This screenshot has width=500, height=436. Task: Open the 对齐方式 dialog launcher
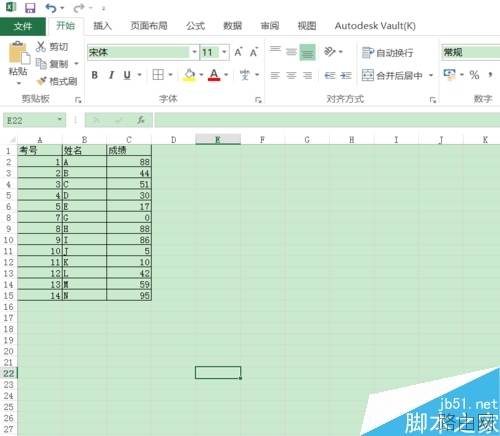(x=433, y=99)
